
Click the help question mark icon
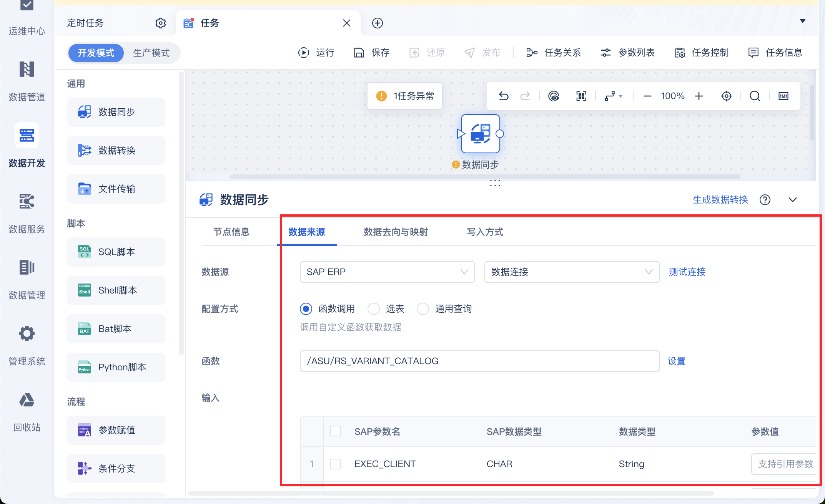[765, 200]
